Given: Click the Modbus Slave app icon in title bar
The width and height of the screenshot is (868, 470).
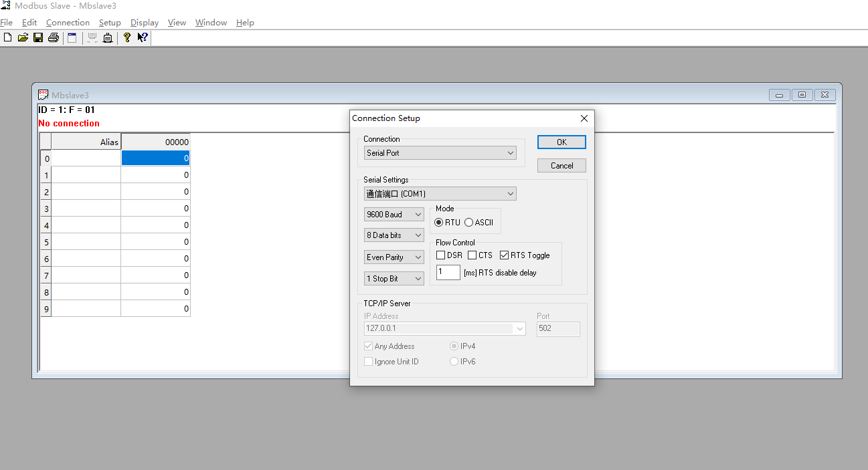Looking at the screenshot, I should point(6,5).
